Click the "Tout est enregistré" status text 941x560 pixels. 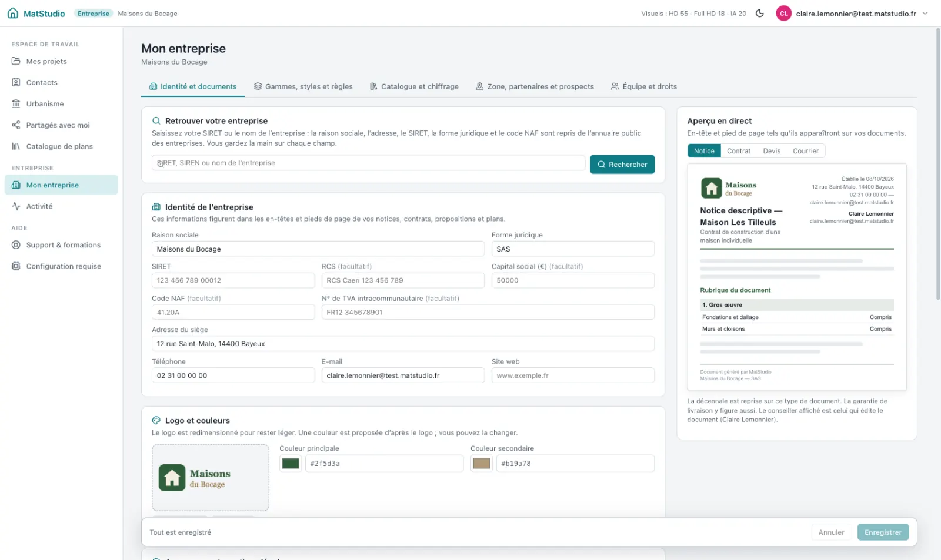pyautogui.click(x=181, y=532)
